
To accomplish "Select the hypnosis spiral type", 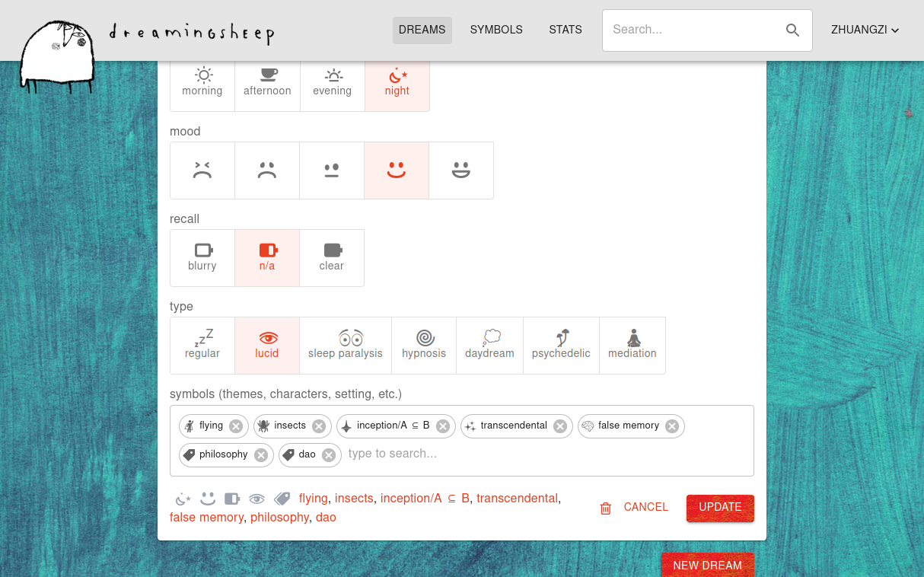I will [x=424, y=346].
